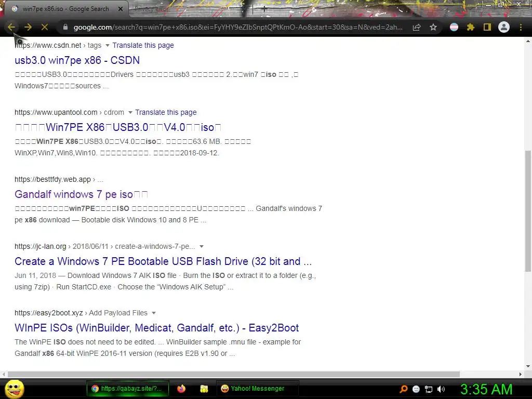The height and width of the screenshot is (399, 532).
Task: Switch to the win7pe x86.iso Google Search tab
Action: 65,9
